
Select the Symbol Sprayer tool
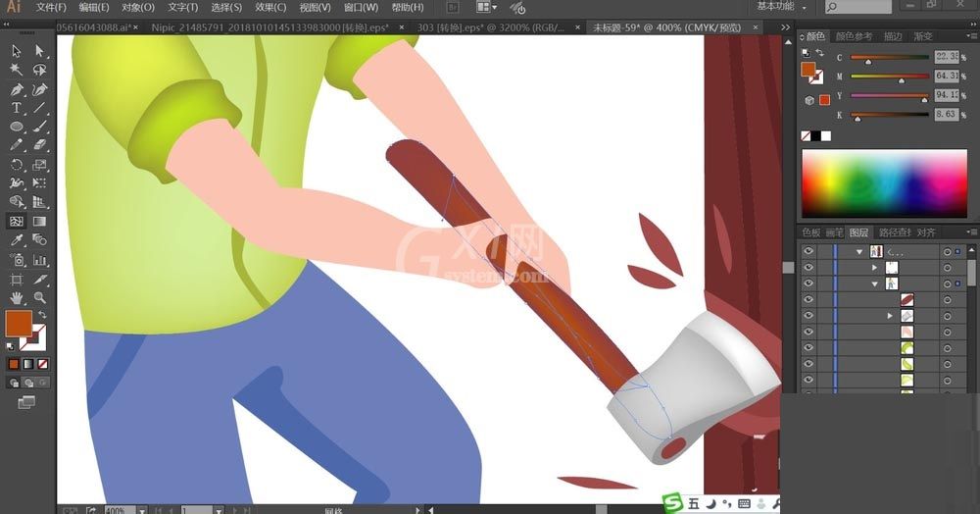pos(17,260)
